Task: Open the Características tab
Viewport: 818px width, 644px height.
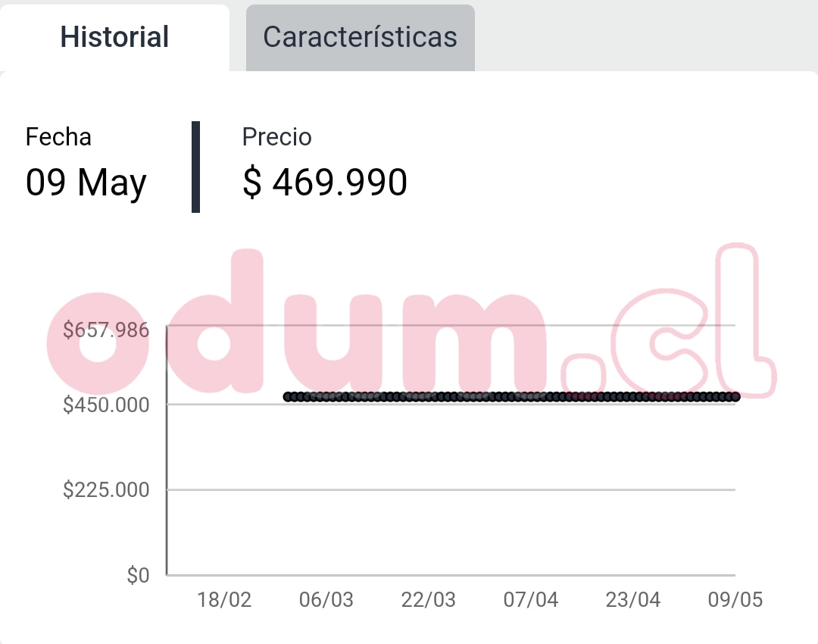Action: pyautogui.click(x=360, y=37)
